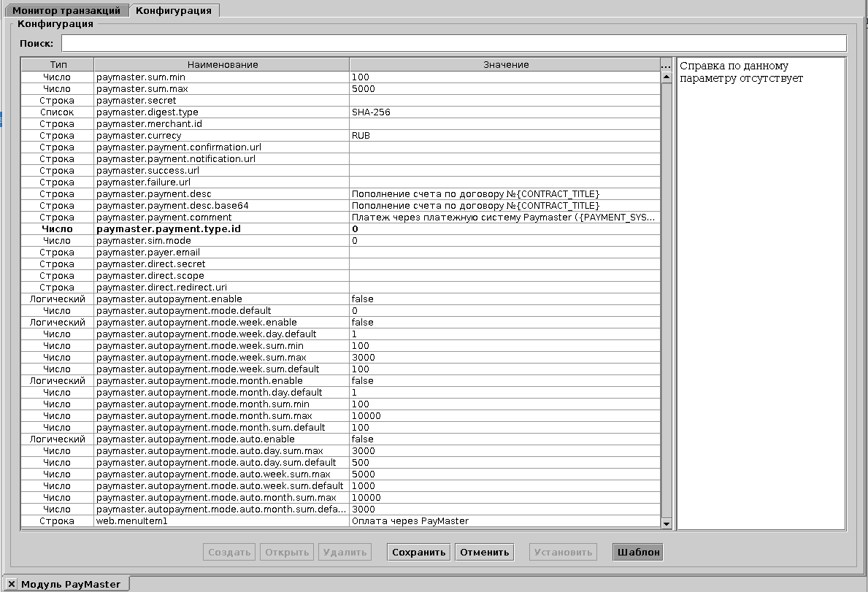Sort by clicking the Тип column header
The width and height of the screenshot is (868, 592).
(x=55, y=64)
